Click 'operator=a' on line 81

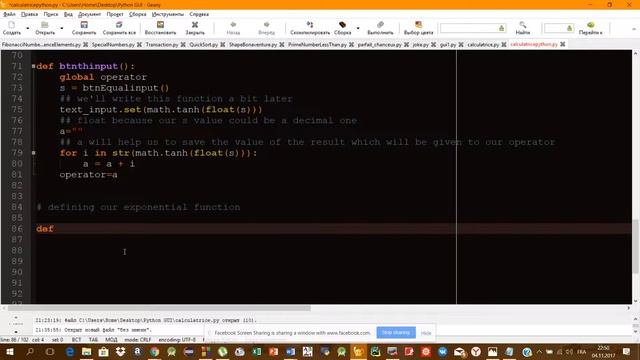[x=89, y=175]
